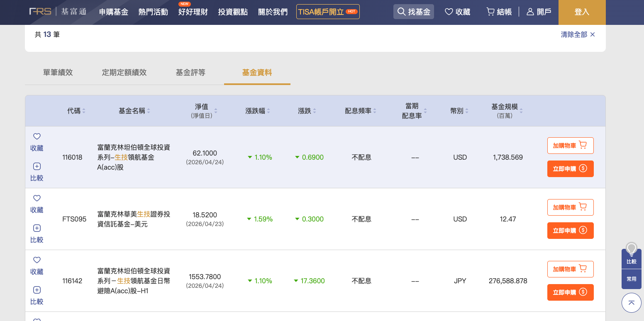
Task: Favorite fund FTS095 with heart icon
Action: [x=37, y=204]
